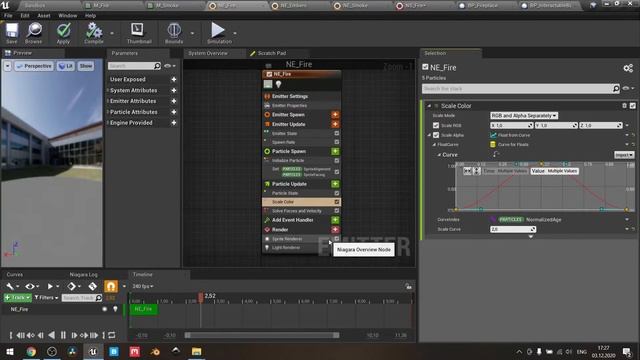Open Simulation options dropdown arrow

pos(235,33)
